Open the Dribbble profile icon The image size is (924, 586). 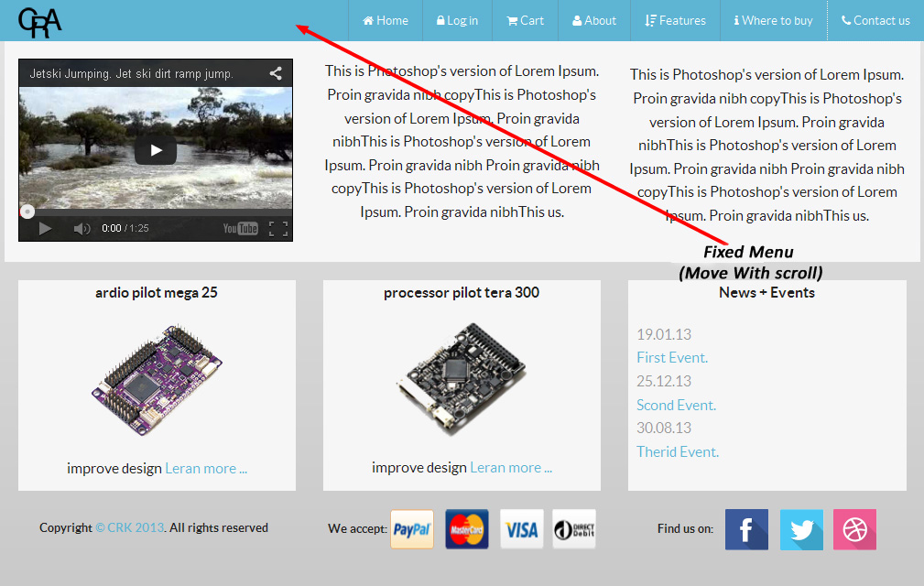click(855, 529)
